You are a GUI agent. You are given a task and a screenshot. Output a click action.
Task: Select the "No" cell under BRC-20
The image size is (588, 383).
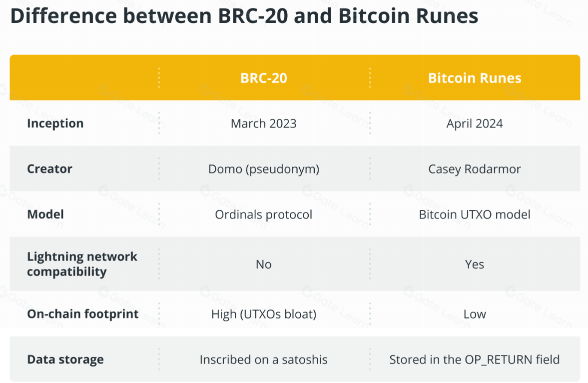click(x=264, y=264)
